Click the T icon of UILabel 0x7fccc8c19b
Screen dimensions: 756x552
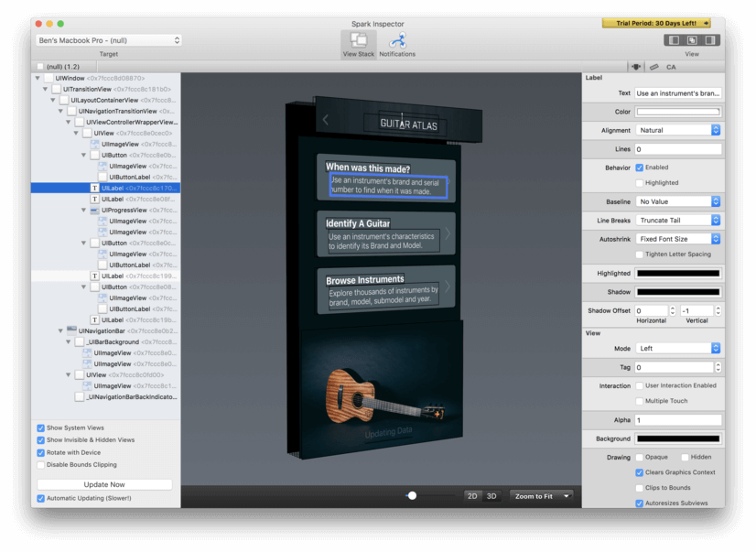pyautogui.click(x=95, y=320)
